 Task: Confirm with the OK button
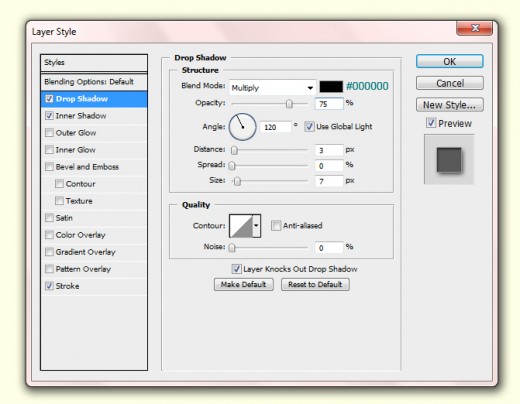(450, 61)
